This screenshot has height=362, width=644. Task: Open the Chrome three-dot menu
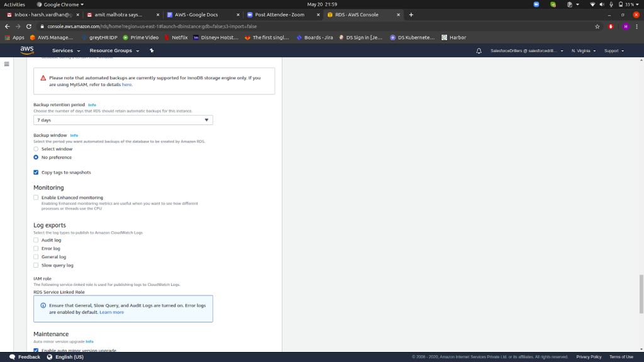637,26
